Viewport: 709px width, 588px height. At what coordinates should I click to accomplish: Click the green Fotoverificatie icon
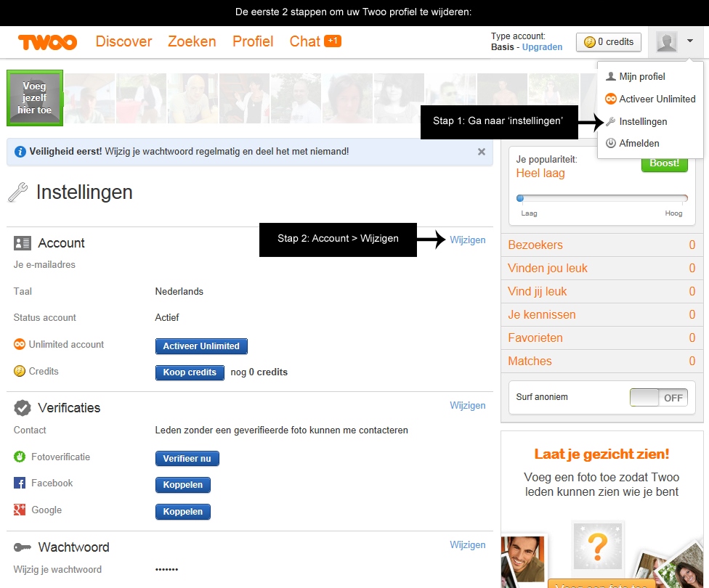point(20,457)
